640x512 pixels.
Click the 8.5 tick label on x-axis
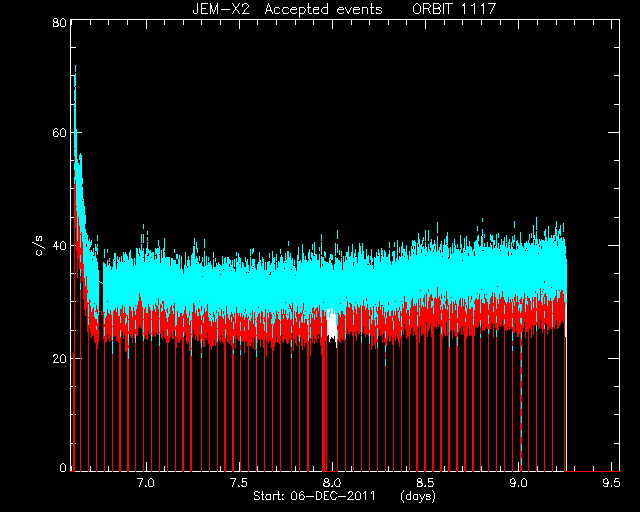[425, 483]
